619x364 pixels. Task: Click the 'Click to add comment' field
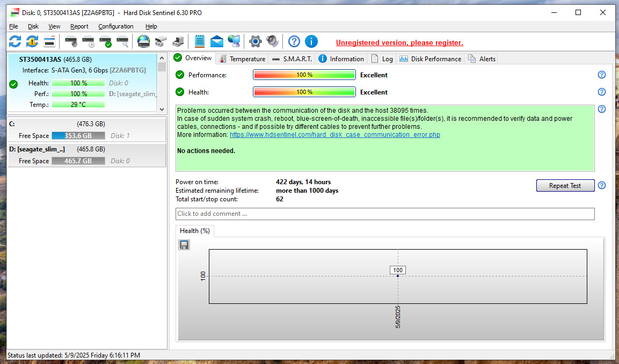[385, 214]
